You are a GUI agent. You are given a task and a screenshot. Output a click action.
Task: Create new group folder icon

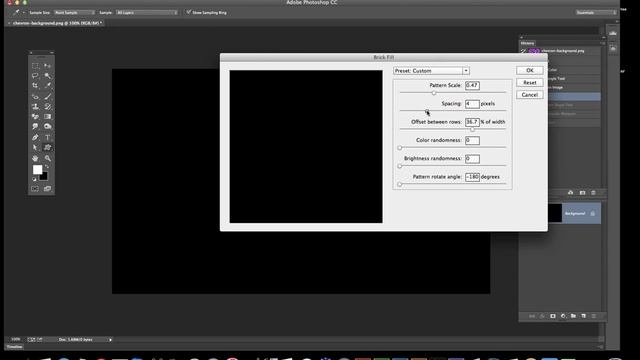click(573, 316)
